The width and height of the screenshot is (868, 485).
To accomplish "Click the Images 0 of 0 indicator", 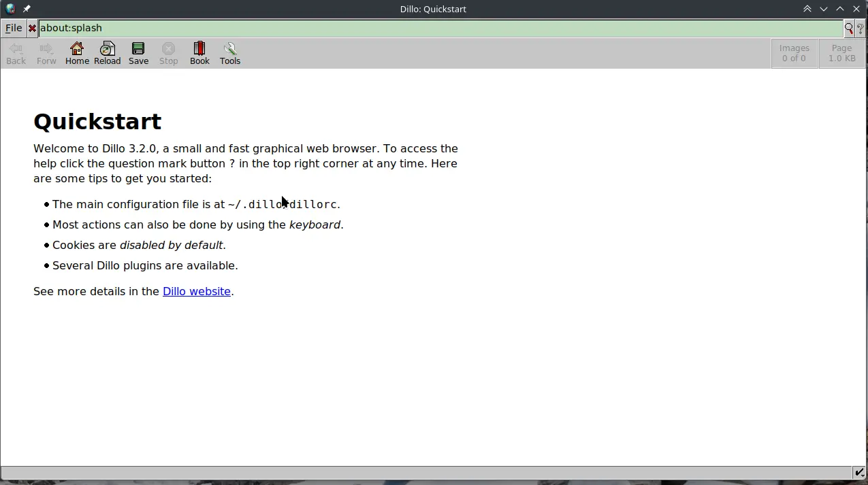I will pos(794,53).
